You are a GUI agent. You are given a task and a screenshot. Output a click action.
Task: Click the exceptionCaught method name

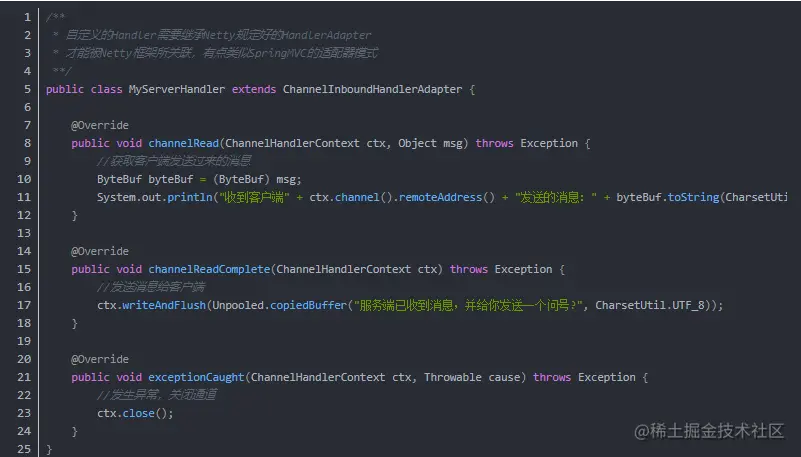click(x=196, y=377)
